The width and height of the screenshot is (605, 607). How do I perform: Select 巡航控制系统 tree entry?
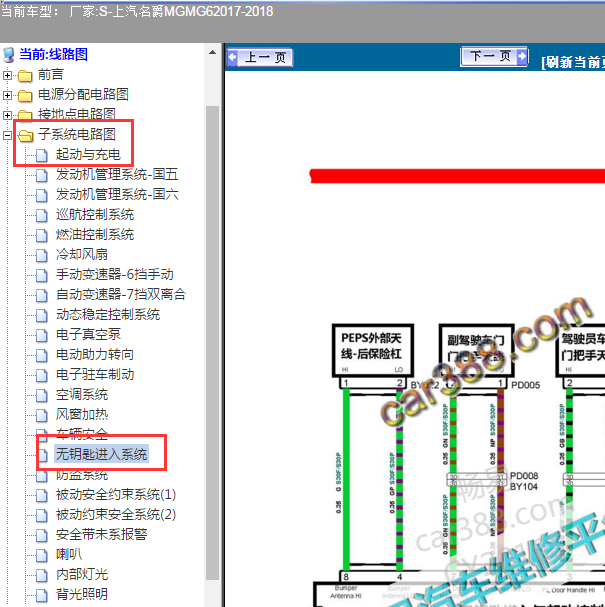(x=95, y=214)
